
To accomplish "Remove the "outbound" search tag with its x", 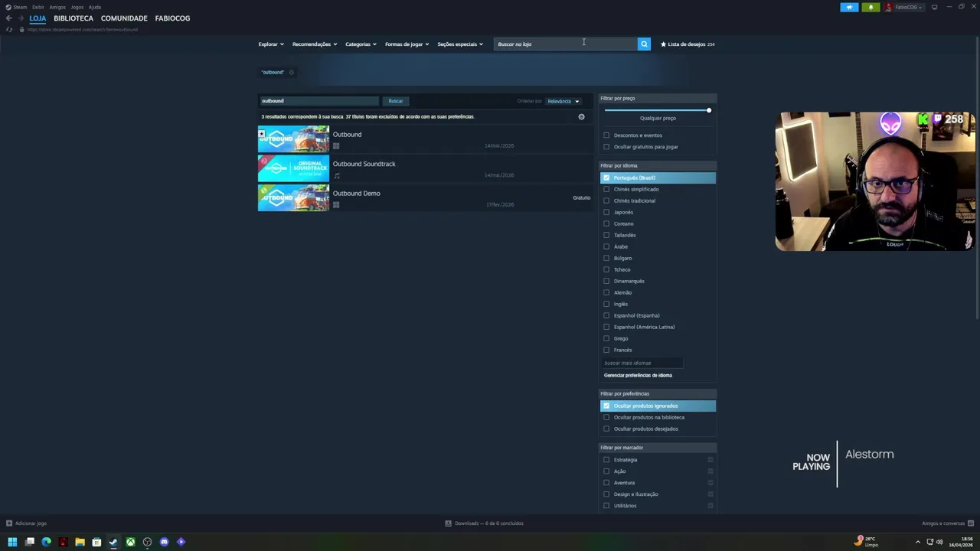I will 291,72.
